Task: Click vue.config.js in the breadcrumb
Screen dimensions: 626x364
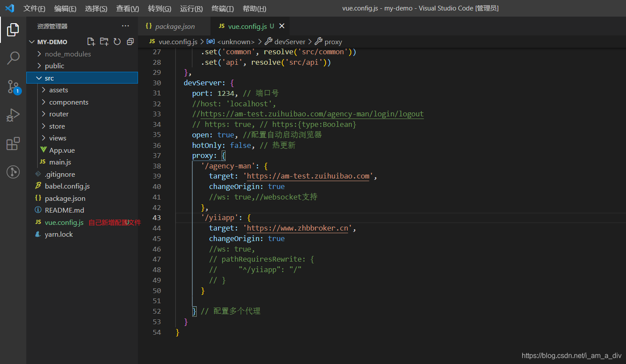Action: (178, 42)
